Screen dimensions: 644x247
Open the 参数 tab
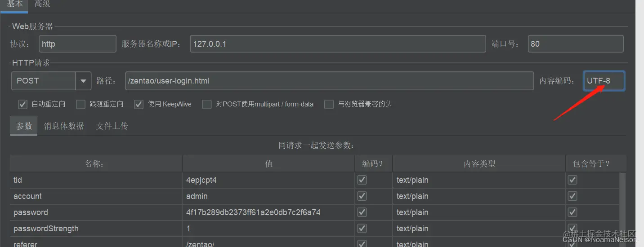point(24,126)
